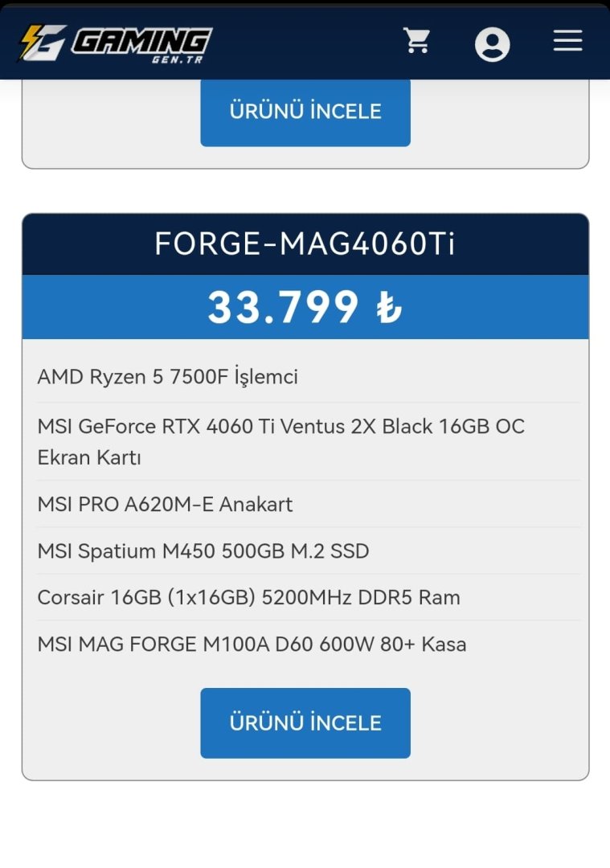Open the user account profile icon
The image size is (610, 868).
click(492, 43)
